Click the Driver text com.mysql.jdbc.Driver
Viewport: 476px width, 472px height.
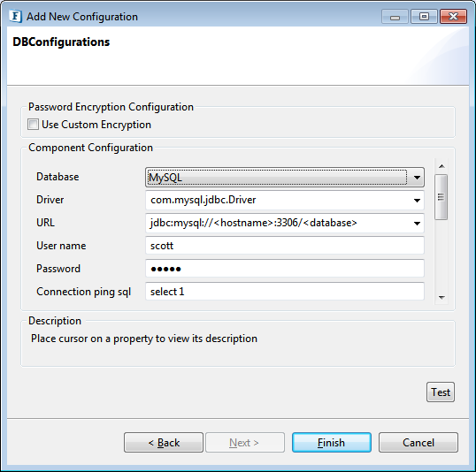tap(203, 200)
